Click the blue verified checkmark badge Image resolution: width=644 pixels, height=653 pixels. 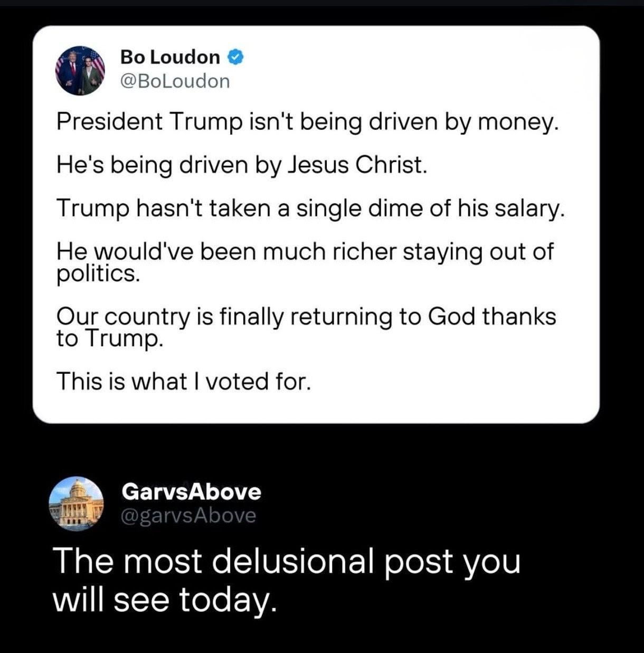tap(235, 56)
